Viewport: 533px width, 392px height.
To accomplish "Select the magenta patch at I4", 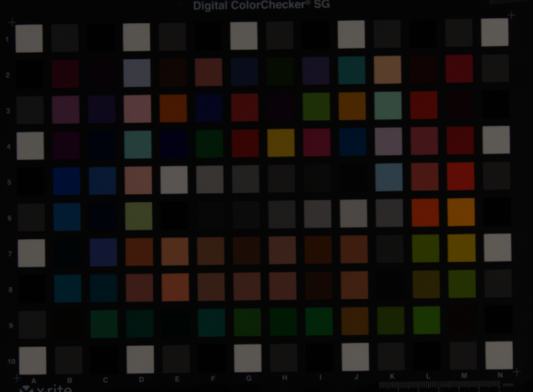I will [x=316, y=142].
